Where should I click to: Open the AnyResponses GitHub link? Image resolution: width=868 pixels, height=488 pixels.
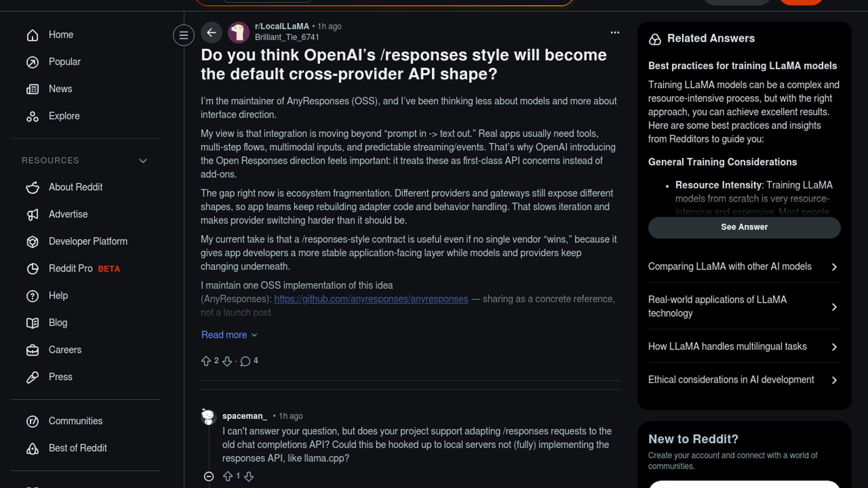tap(371, 299)
